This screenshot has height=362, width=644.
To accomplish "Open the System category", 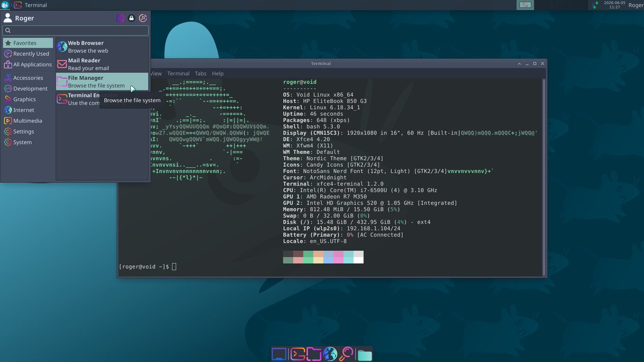I will point(28,142).
